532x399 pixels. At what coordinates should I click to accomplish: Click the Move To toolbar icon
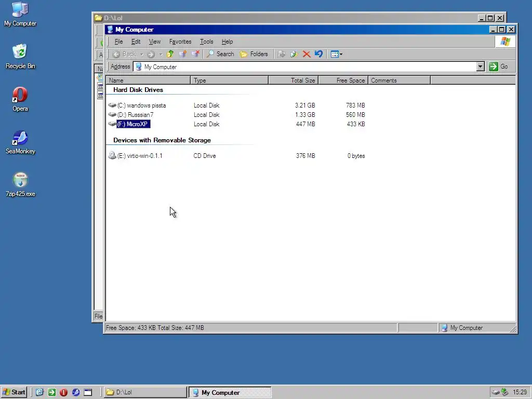tap(281, 54)
